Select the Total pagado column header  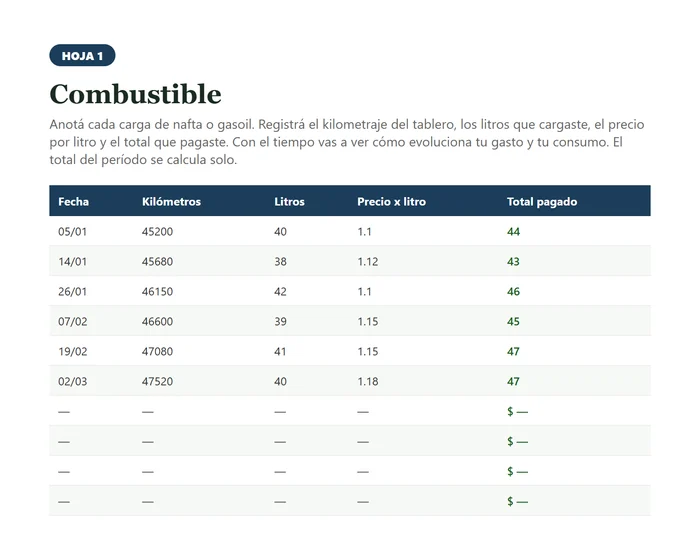[542, 201]
